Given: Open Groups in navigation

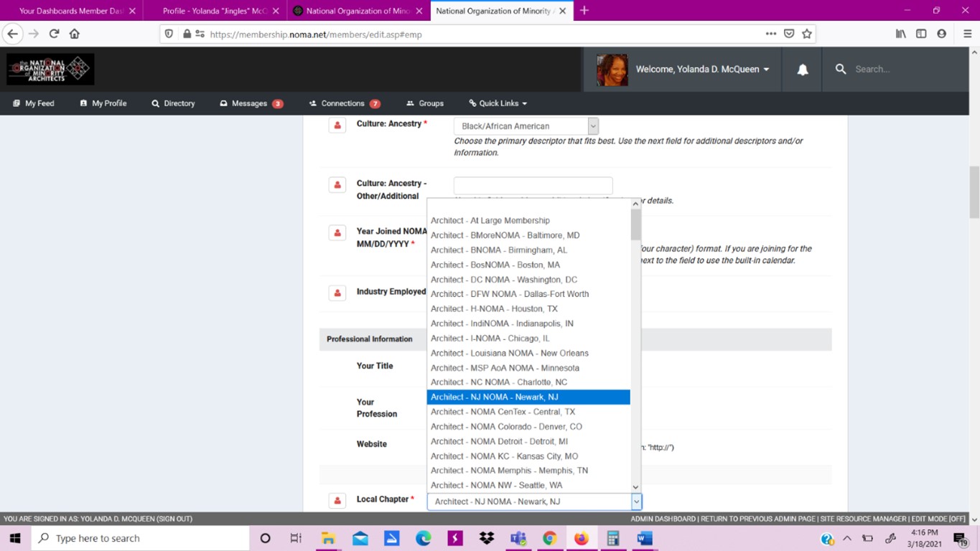Looking at the screenshot, I should (x=425, y=103).
